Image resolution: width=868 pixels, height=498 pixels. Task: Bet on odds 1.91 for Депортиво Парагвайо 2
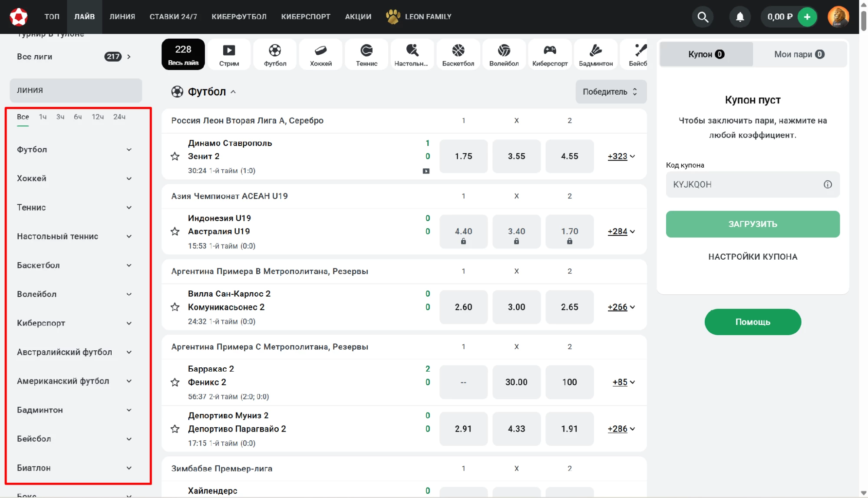(x=569, y=429)
